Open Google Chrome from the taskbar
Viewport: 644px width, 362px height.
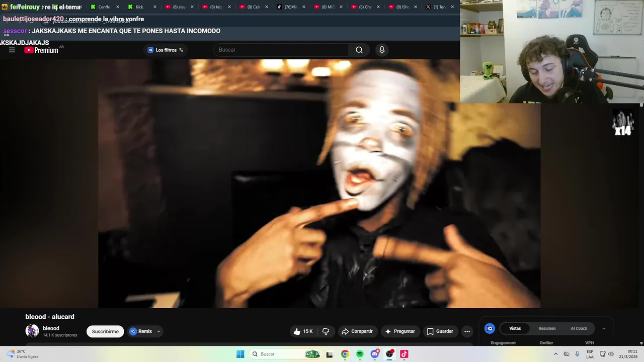[x=345, y=354]
